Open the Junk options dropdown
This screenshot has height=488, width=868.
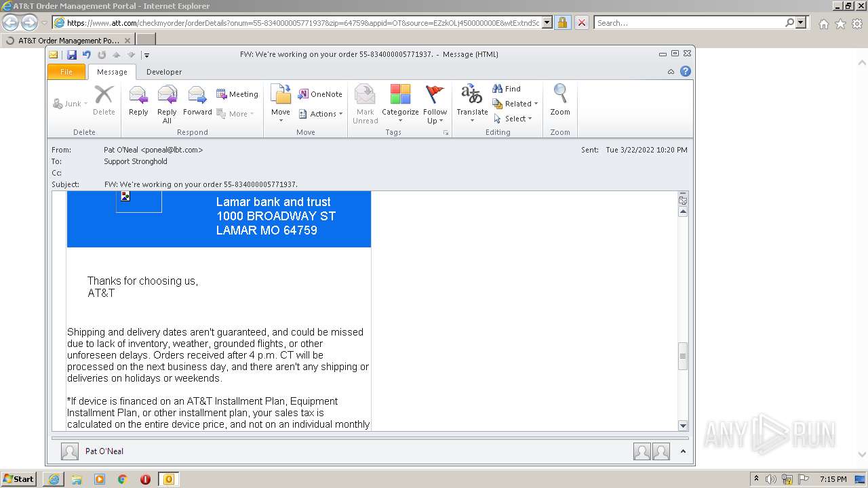(71, 104)
